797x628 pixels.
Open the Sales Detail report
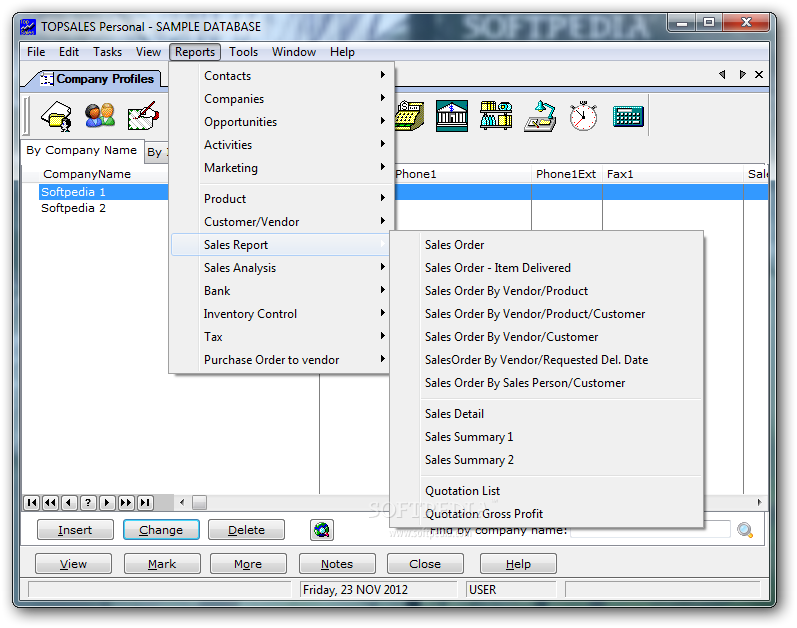[547, 414]
